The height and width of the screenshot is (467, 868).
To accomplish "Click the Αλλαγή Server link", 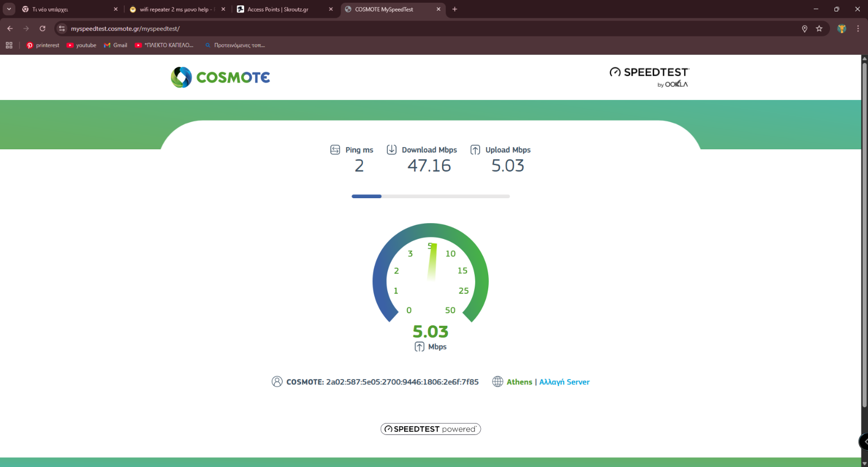I will [564, 382].
